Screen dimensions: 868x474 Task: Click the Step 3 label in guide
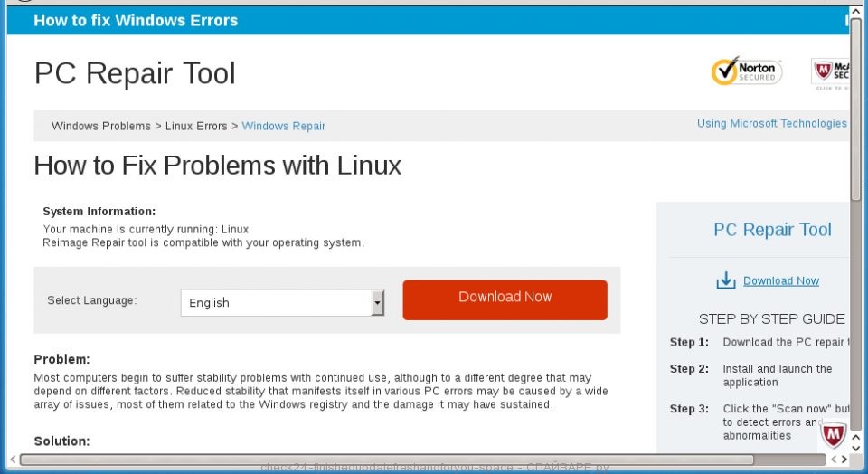689,409
